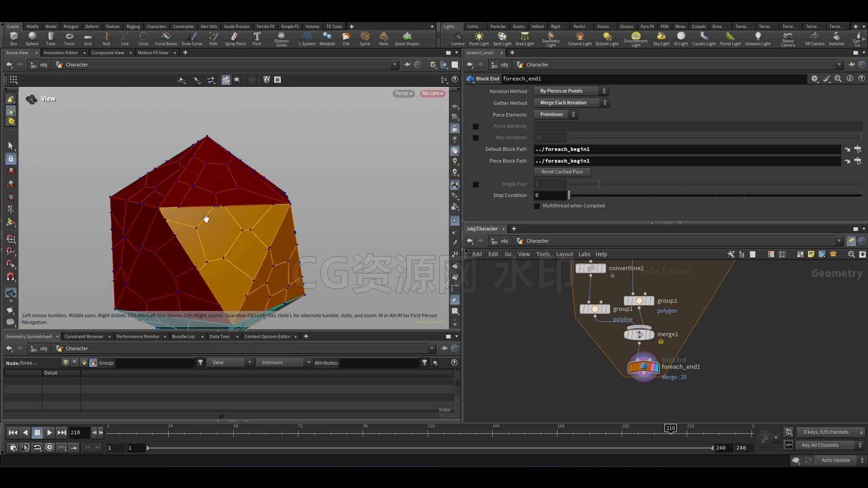Open the network editor find icon
The image size is (868, 488).
[x=851, y=254]
